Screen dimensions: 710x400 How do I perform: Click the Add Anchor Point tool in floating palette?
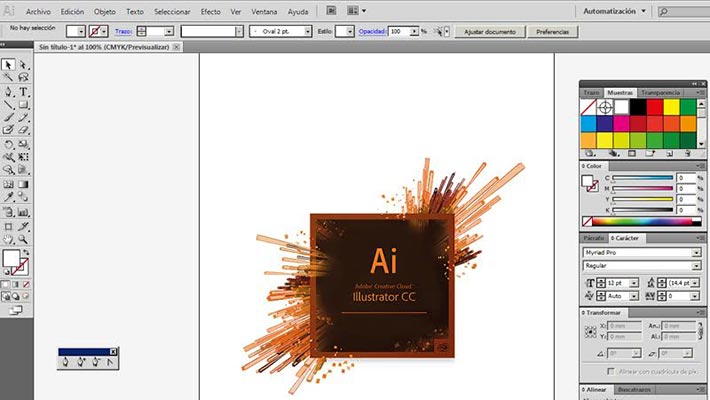point(81,362)
